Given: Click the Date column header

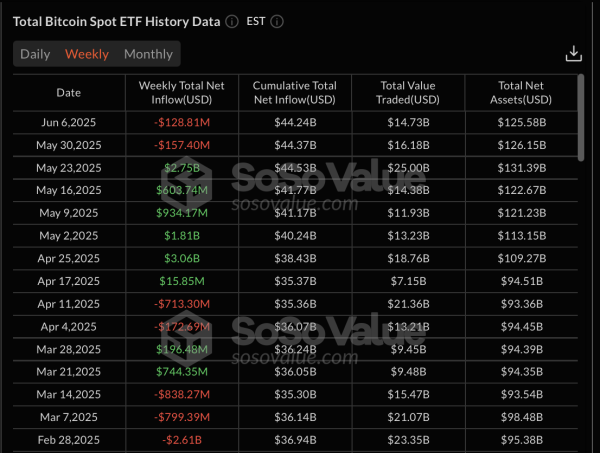Looking at the screenshot, I should coord(68,93).
